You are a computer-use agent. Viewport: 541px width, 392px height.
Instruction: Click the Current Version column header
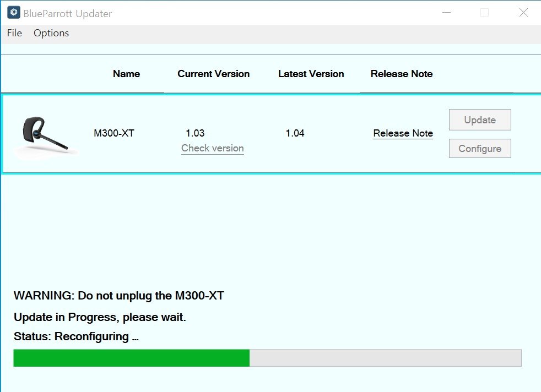click(x=213, y=74)
